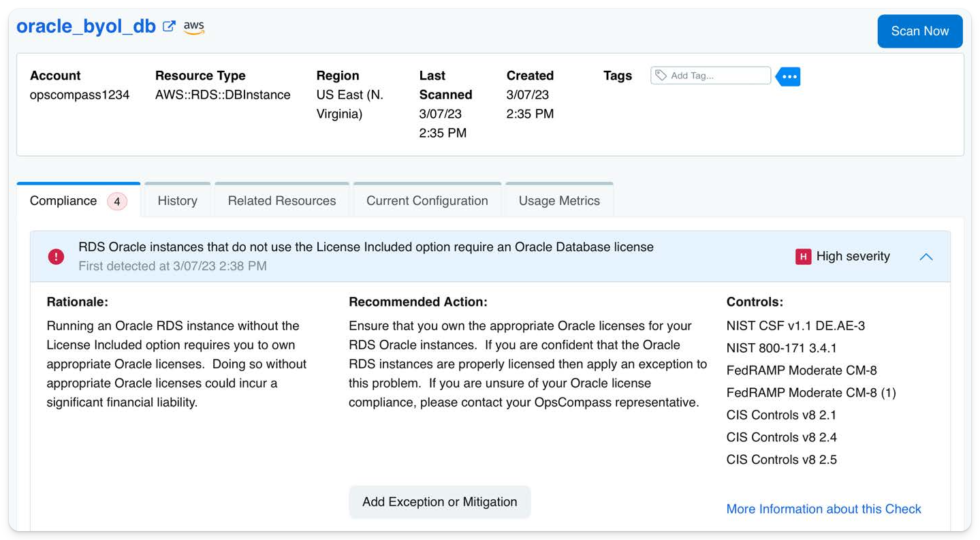Open the external link icon beside oracle_byol_db
Image resolution: width=980 pixels, height=540 pixels.
click(169, 27)
